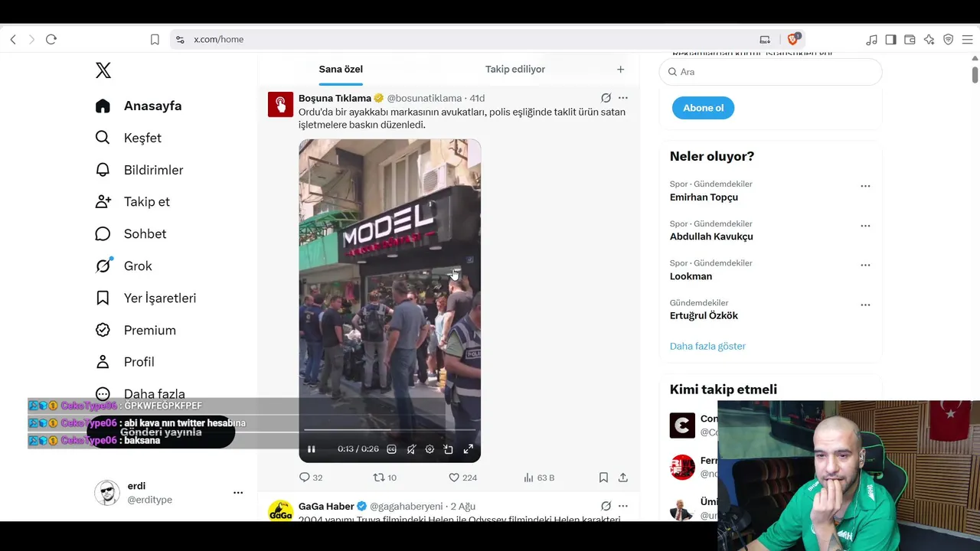Go back in the browser
The width and height of the screenshot is (980, 551).
(13, 39)
